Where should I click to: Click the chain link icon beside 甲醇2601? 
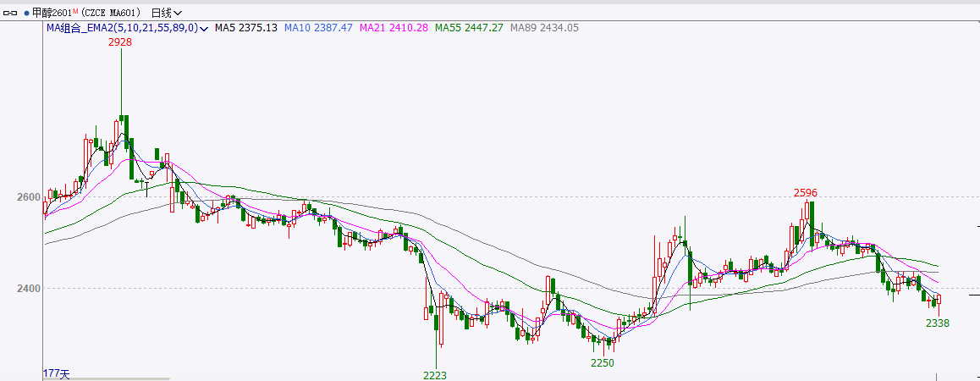coord(11,13)
